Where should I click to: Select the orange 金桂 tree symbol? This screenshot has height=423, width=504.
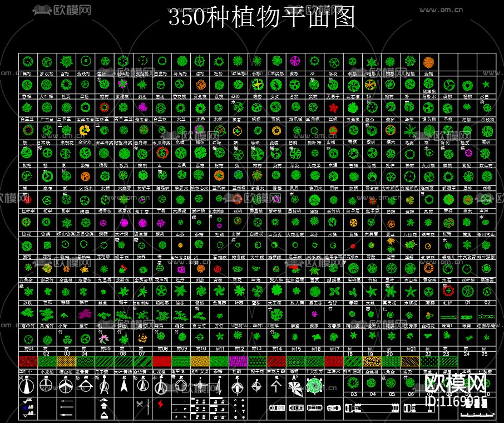click(x=429, y=62)
